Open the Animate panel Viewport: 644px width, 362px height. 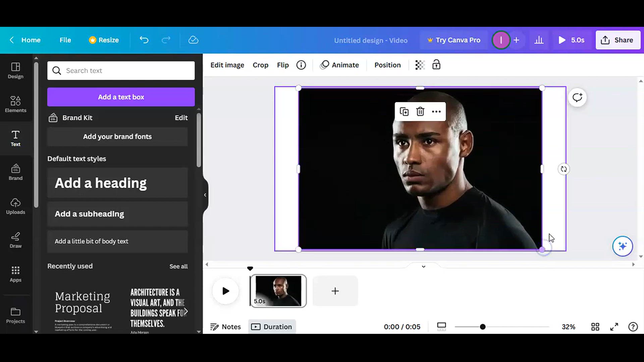[x=339, y=65]
